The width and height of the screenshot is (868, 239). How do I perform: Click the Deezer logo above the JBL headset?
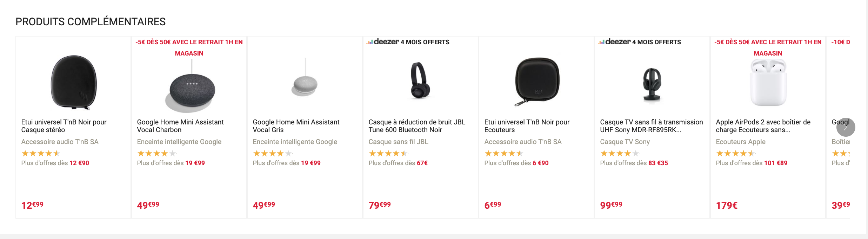click(383, 42)
